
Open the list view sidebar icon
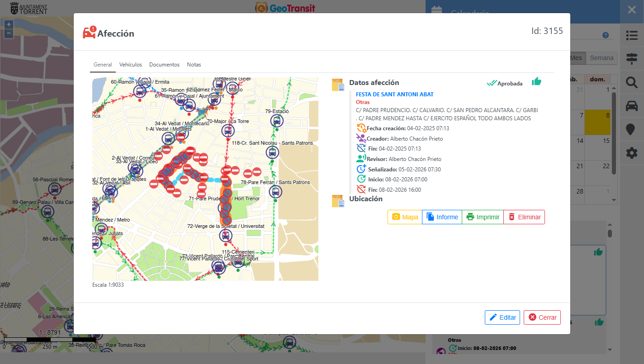[x=632, y=35]
